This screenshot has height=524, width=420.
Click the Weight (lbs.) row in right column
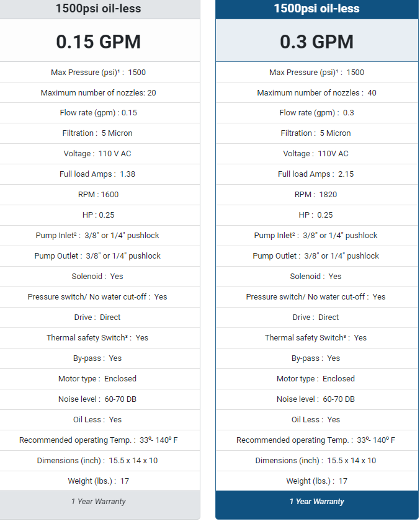(316, 481)
